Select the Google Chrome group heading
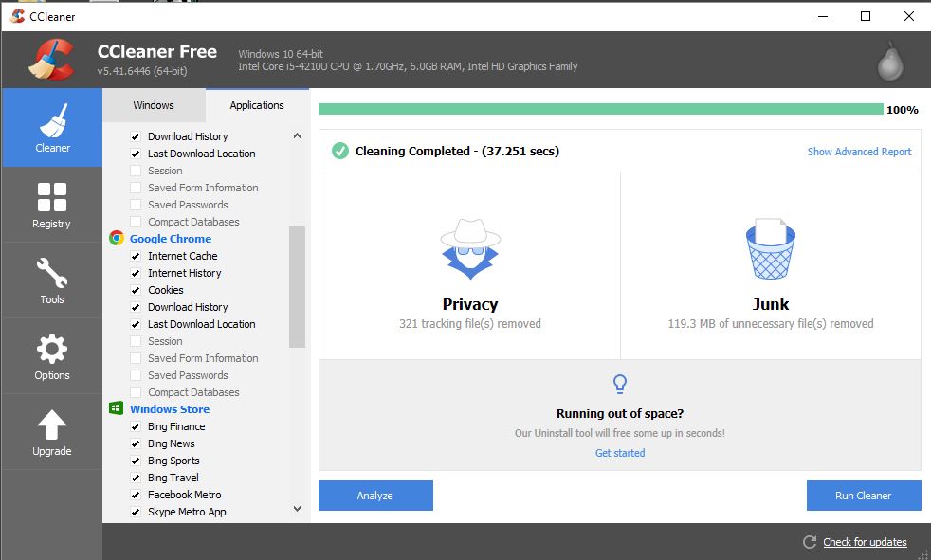 [171, 239]
